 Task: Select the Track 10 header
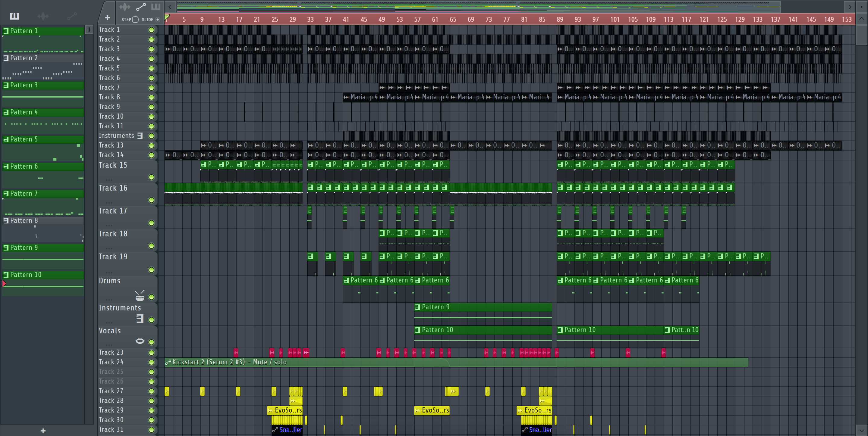pyautogui.click(x=127, y=117)
